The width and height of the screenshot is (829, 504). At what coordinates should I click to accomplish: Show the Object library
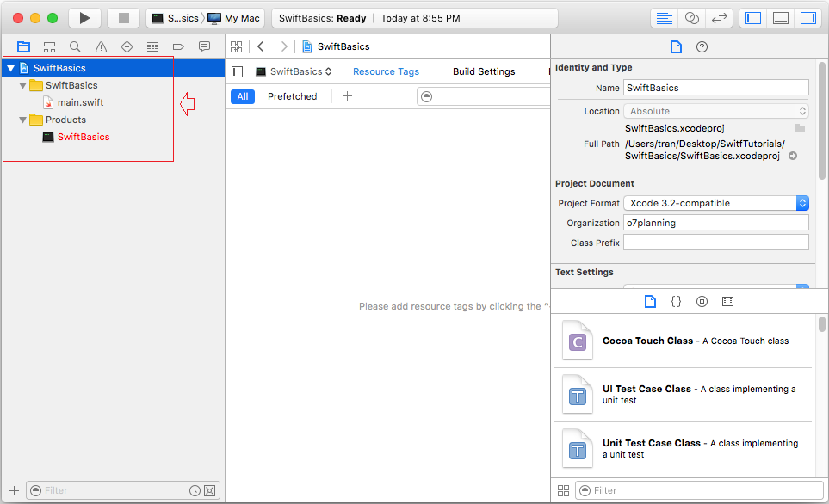point(702,302)
